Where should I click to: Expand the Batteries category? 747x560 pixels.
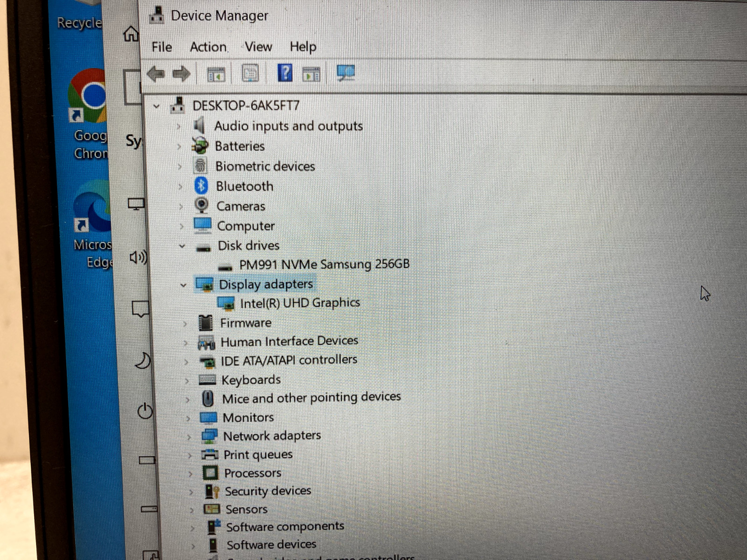179,147
